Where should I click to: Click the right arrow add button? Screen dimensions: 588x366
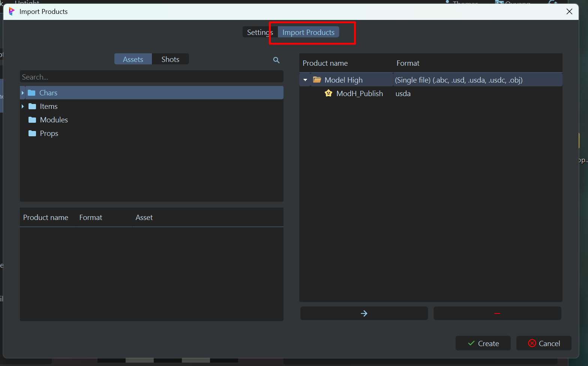pyautogui.click(x=364, y=313)
